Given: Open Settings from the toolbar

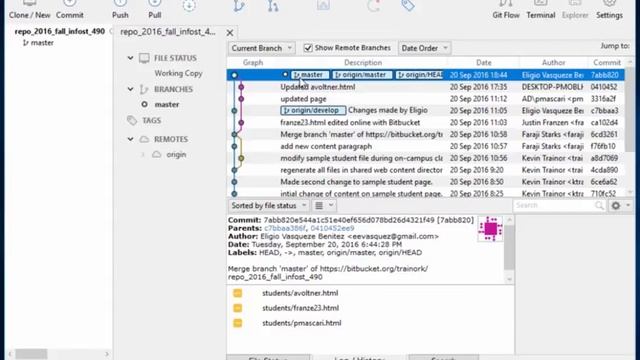Looking at the screenshot, I should click(x=609, y=9).
